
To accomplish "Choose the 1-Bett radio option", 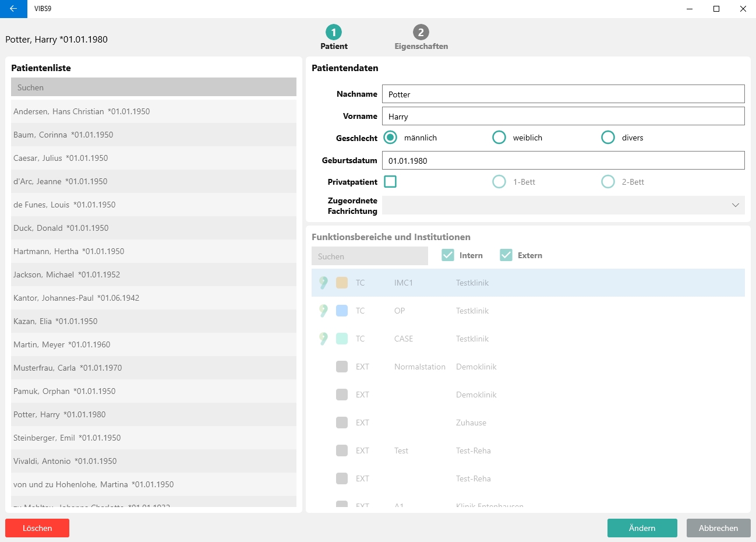I will (499, 182).
